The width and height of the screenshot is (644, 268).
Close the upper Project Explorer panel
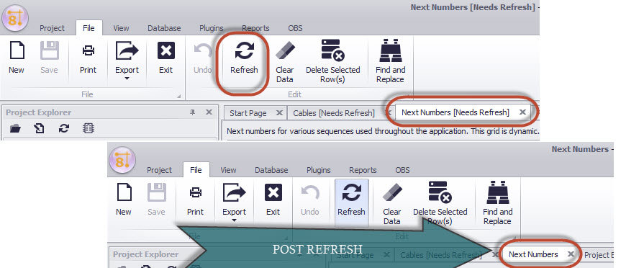(209, 112)
